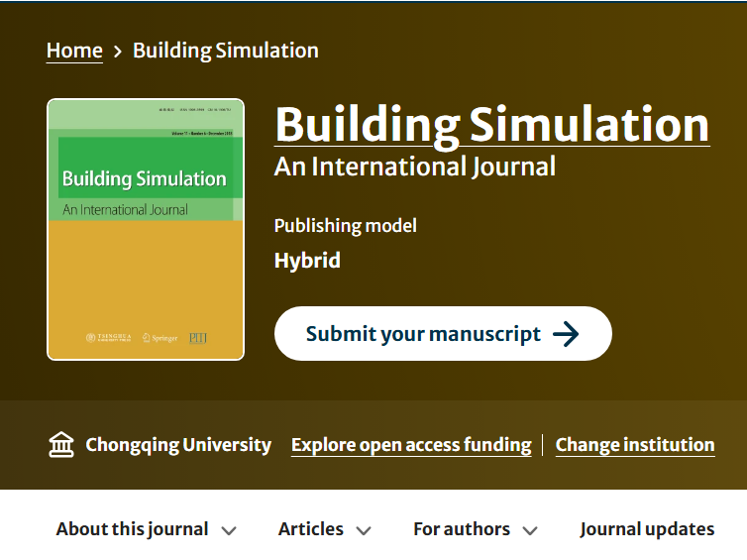The width and height of the screenshot is (747, 560).
Task: Click the chevron beside About this journal
Action: [229, 530]
